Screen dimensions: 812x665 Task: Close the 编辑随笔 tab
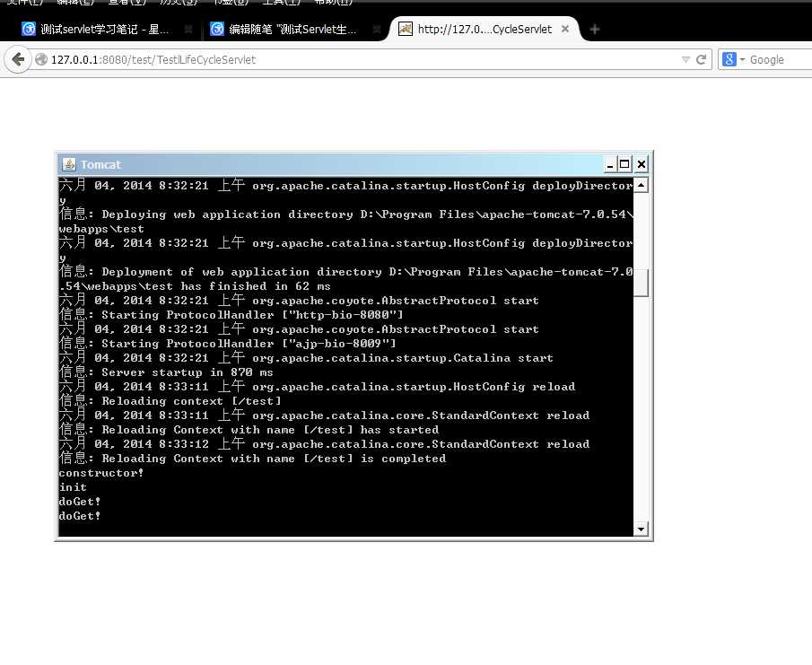(x=377, y=29)
